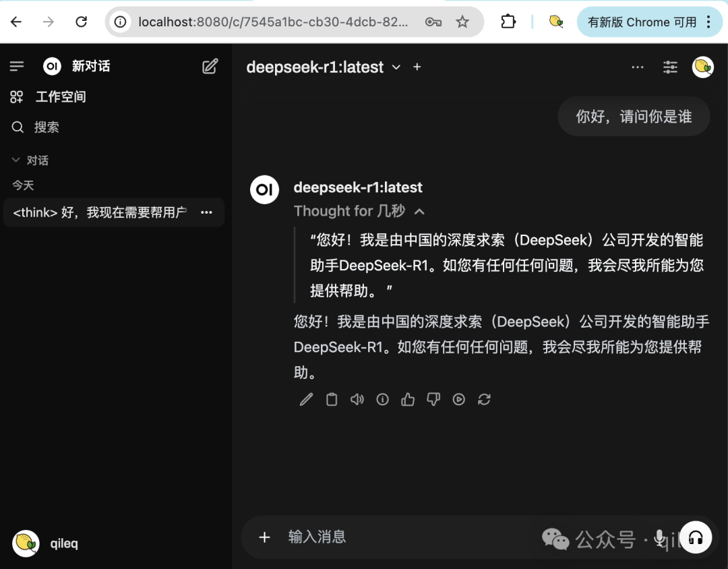Open the deepseek-r1:latest model selector dropdown
The height and width of the screenshot is (569, 728).
[323, 67]
